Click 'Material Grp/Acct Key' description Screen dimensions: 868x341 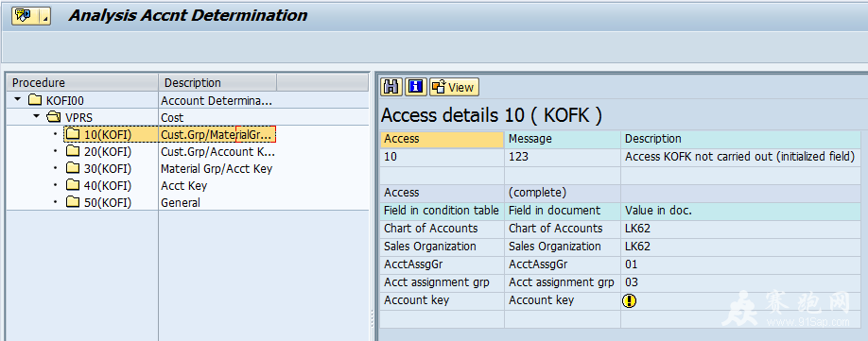217,168
